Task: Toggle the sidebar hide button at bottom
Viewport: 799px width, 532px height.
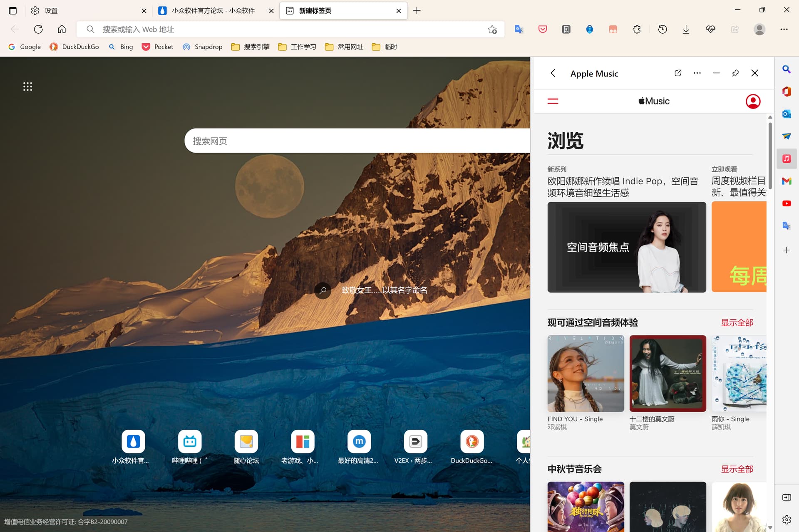Action: (x=786, y=497)
